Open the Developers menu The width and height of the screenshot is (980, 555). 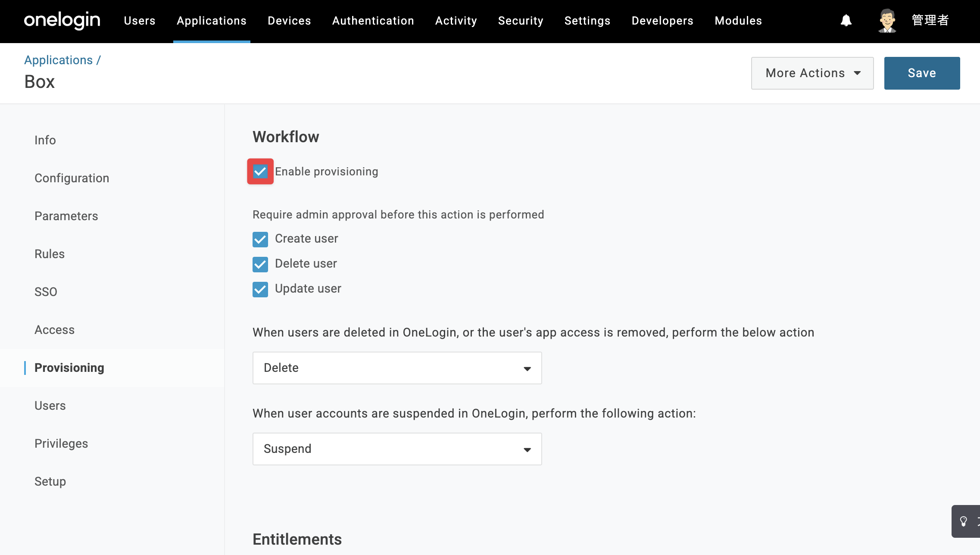point(662,21)
